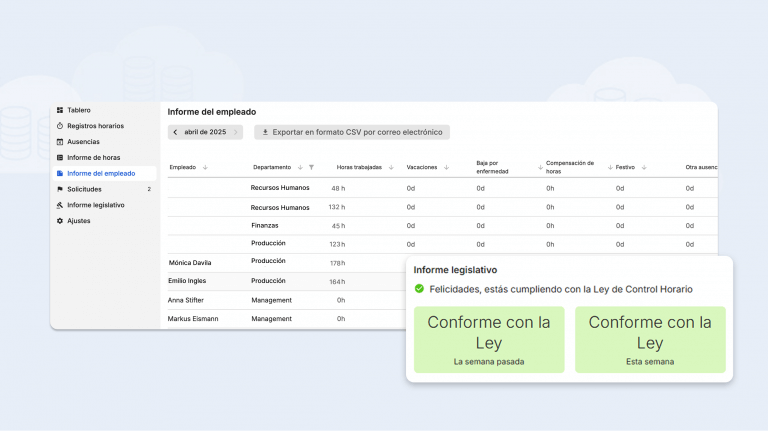Click the Ajustes gear icon
Viewport: 768px width, 431px height.
(x=60, y=221)
